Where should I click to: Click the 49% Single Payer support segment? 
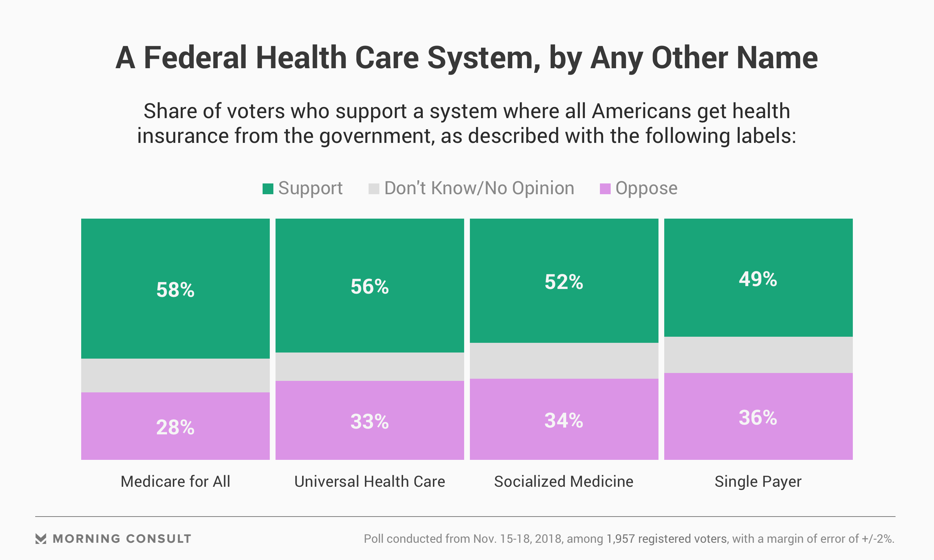coord(758,278)
